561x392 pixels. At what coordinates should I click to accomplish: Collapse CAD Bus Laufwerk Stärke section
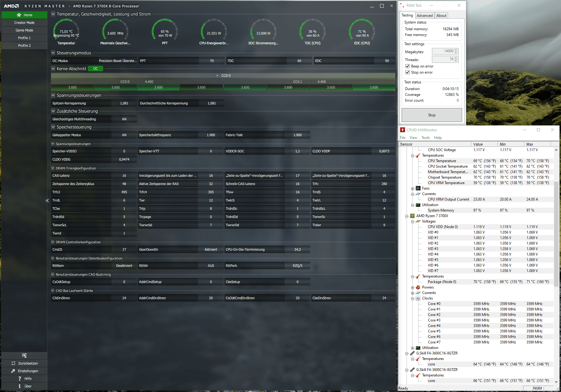coord(52,291)
